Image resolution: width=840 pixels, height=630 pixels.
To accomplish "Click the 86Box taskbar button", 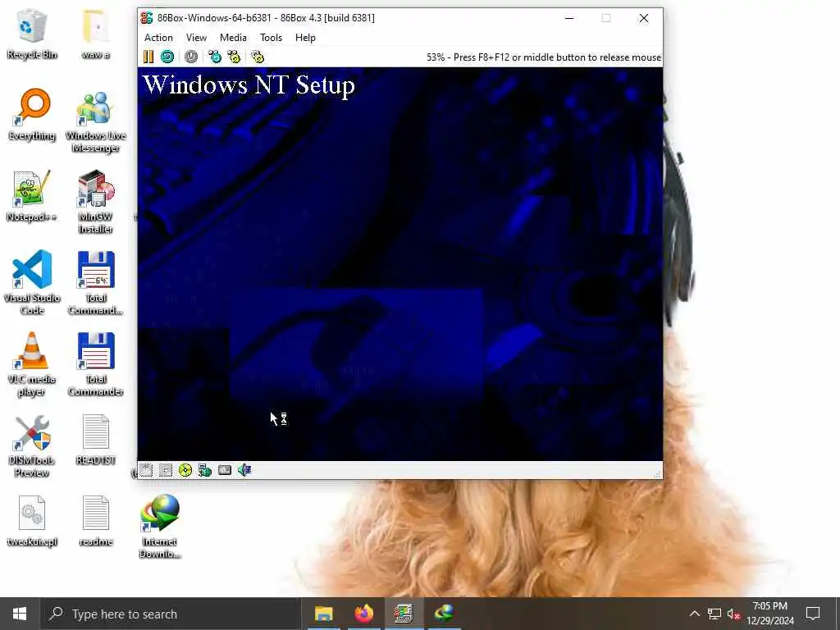I will [404, 614].
